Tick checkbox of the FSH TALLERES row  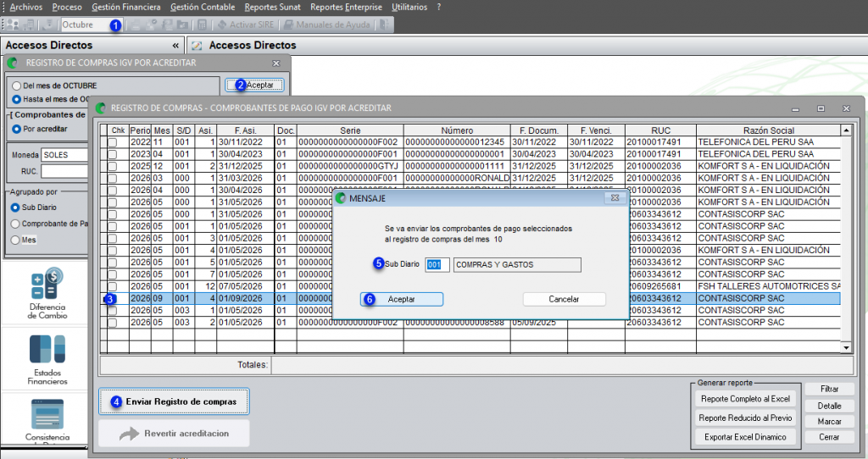[113, 286]
